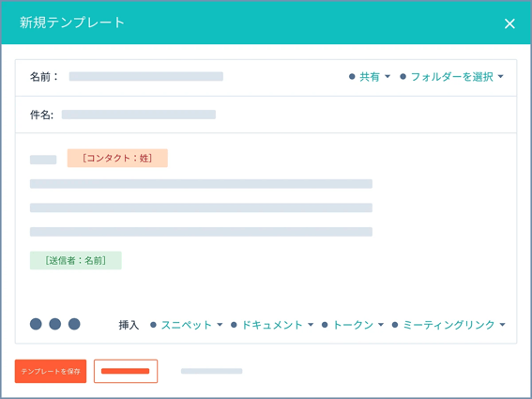This screenshot has width=532, height=399.
Task: Click the テンプレートを保存 button
Action: pos(51,371)
